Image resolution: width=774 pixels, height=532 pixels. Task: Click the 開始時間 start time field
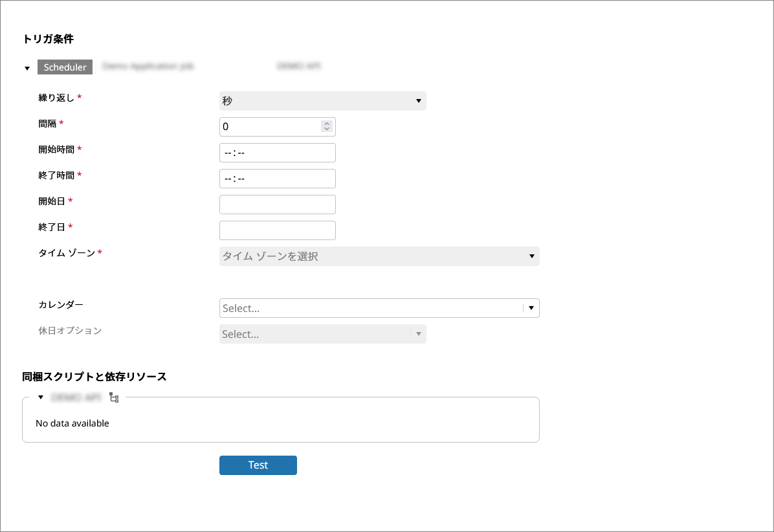(277, 153)
